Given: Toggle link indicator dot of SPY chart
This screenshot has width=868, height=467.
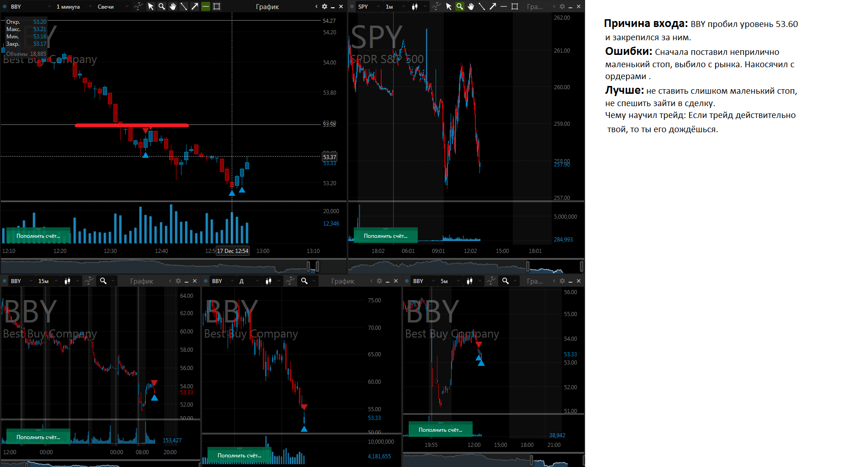Looking at the screenshot, I should pos(352,6).
